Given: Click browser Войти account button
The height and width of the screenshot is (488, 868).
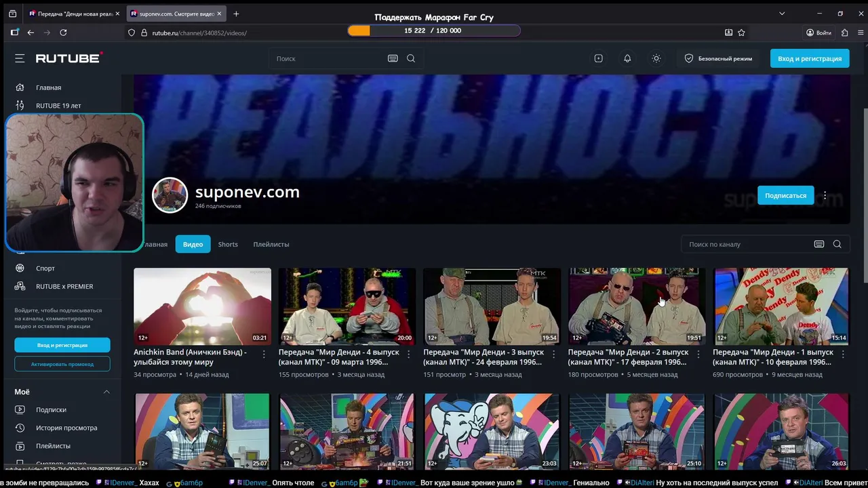Looking at the screenshot, I should 818,33.
